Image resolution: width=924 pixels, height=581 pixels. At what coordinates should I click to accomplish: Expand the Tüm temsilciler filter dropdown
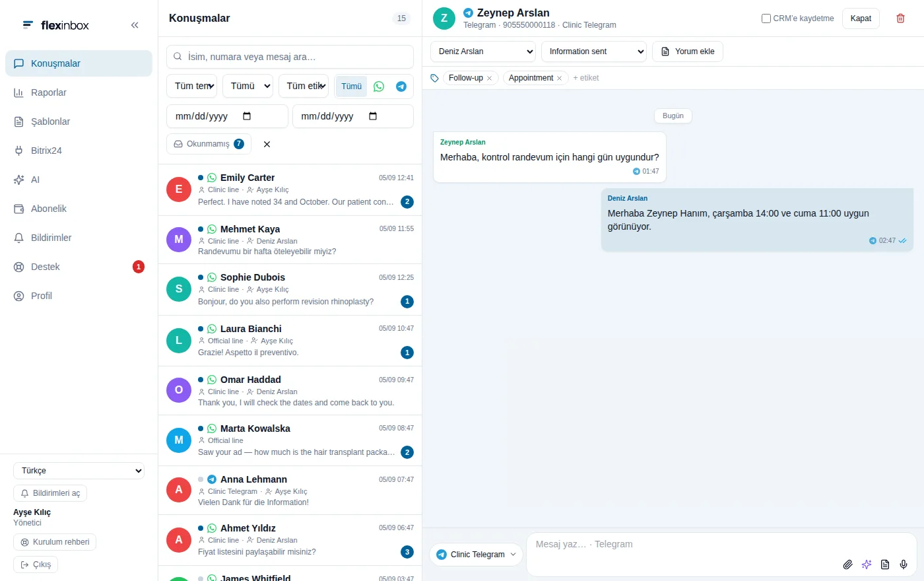coord(191,86)
